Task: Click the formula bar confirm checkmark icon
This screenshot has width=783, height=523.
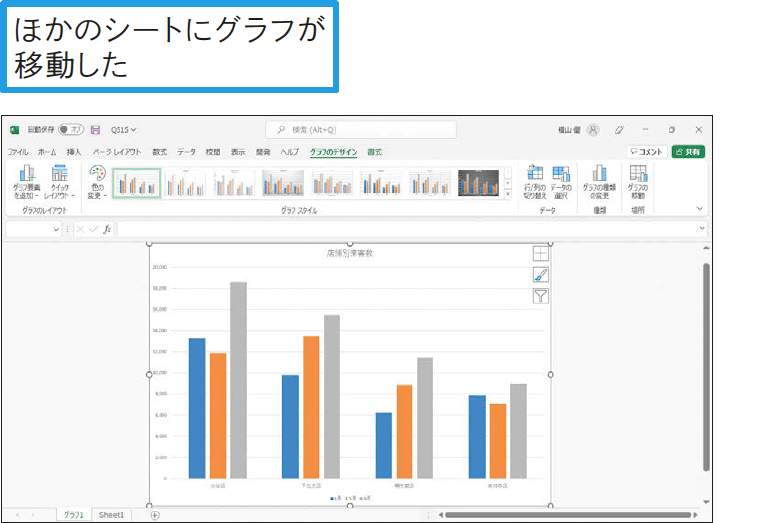Action: 93,229
